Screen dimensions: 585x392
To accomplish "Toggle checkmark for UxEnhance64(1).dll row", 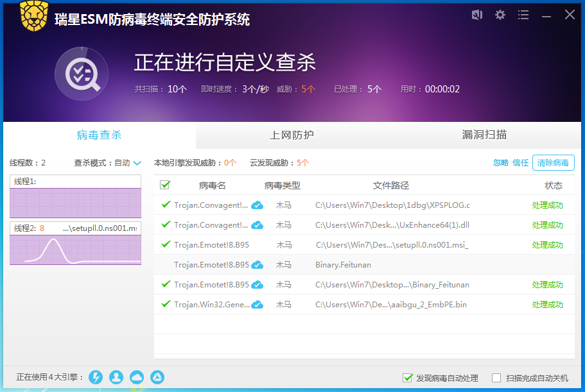I will pos(166,225).
